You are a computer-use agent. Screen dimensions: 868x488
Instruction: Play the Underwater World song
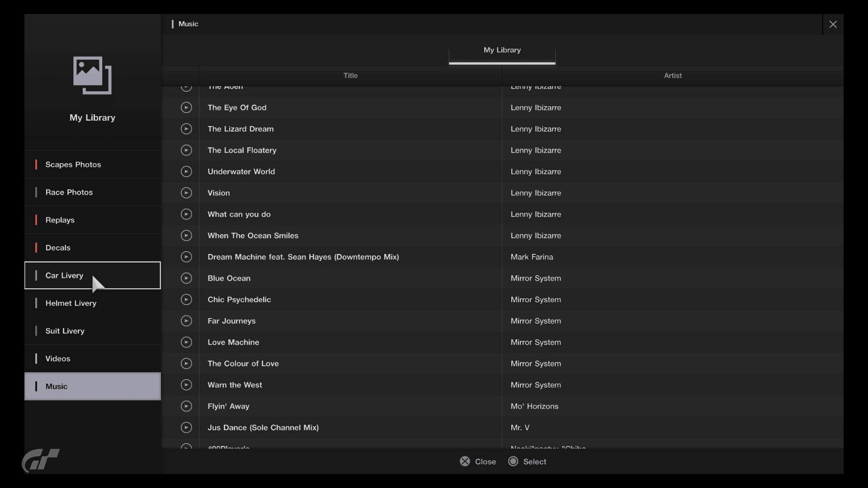186,172
